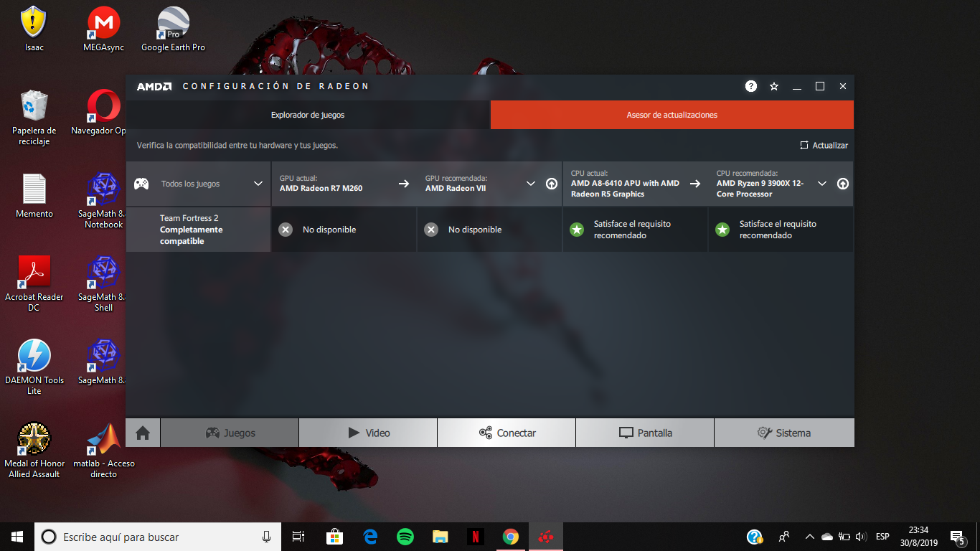Open the Windows Start menu
Image resolution: width=980 pixels, height=551 pixels.
[x=17, y=537]
